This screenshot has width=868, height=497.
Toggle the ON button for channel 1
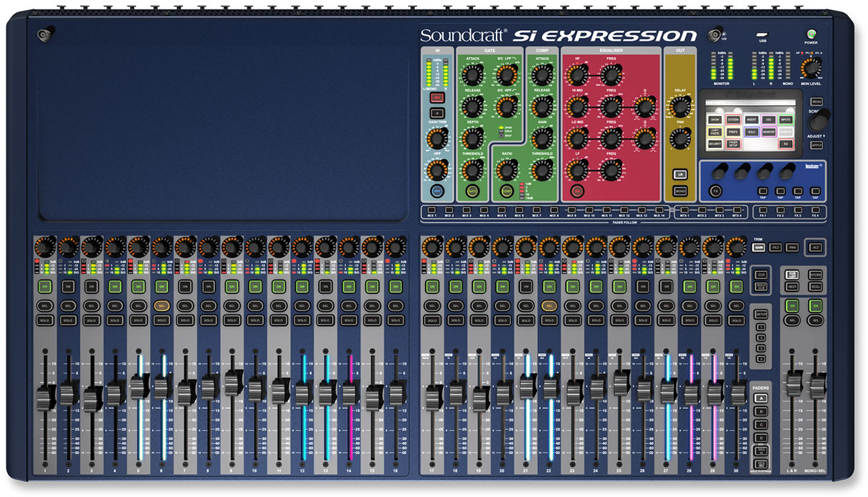click(x=44, y=286)
